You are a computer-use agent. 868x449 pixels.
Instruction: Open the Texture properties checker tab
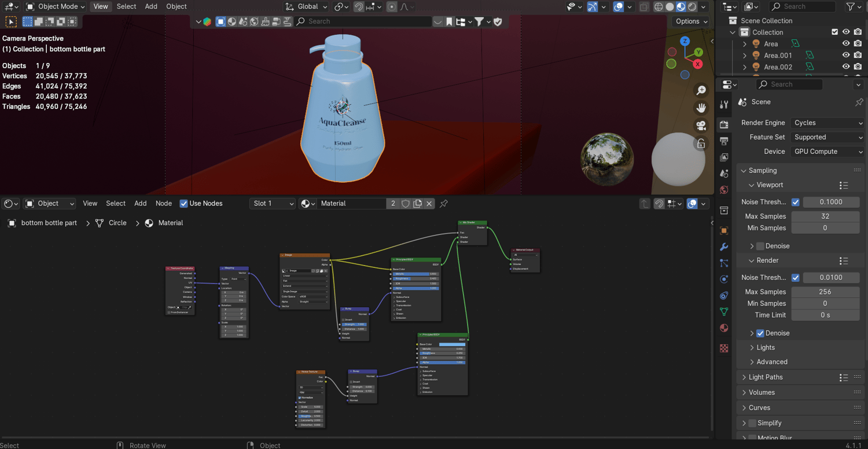point(724,348)
